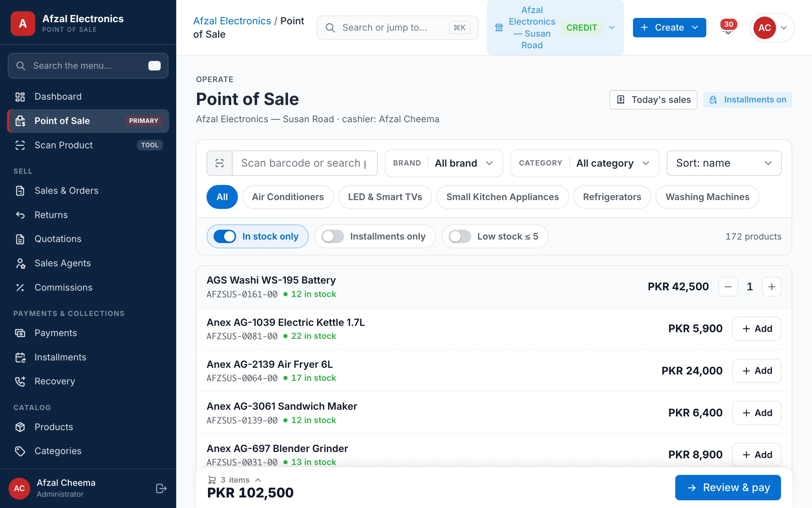Click the Installments calendar icon

20,357
